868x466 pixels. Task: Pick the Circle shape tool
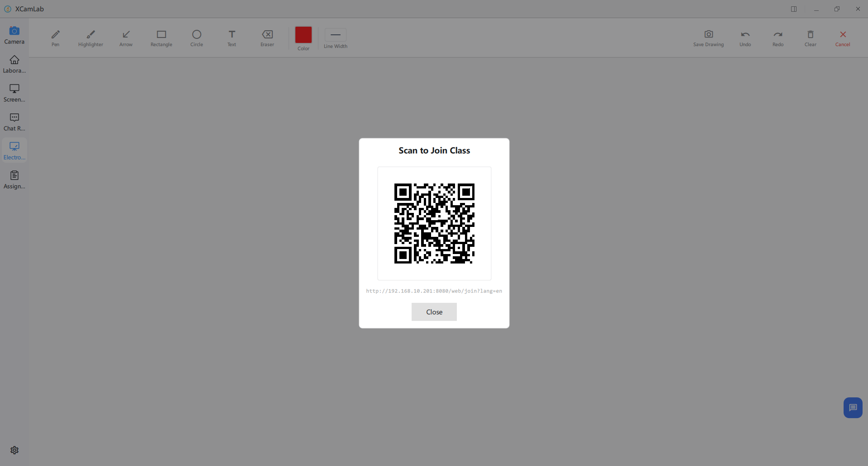(x=196, y=38)
